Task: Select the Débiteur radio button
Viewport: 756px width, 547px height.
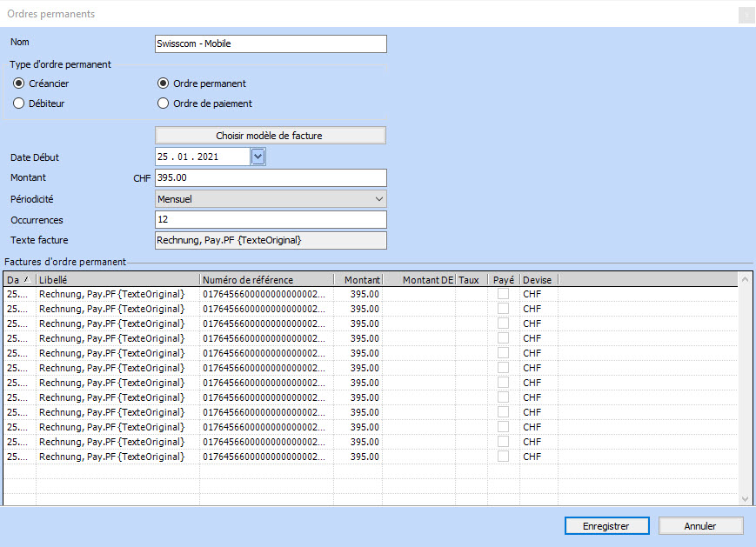Action: pyautogui.click(x=19, y=103)
